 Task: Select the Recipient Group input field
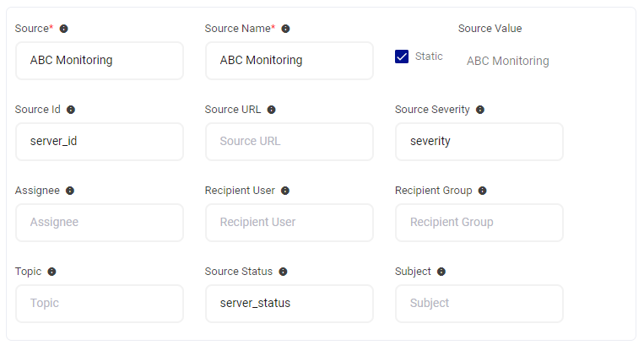(479, 223)
